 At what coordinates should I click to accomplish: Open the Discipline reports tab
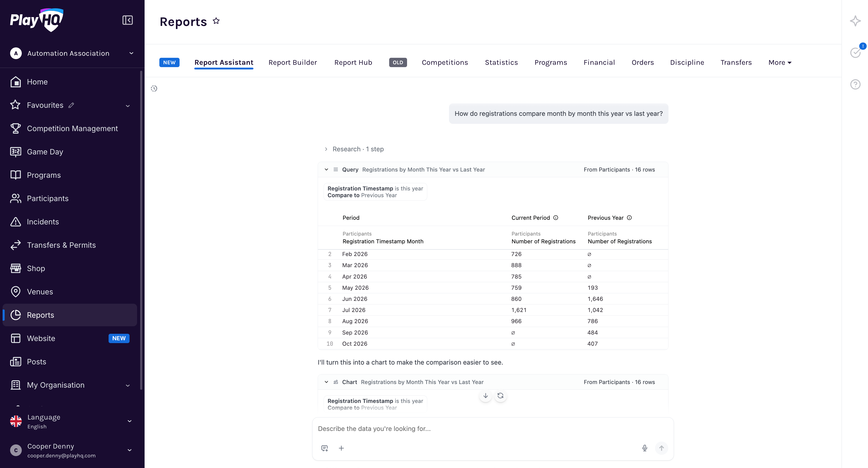point(687,63)
